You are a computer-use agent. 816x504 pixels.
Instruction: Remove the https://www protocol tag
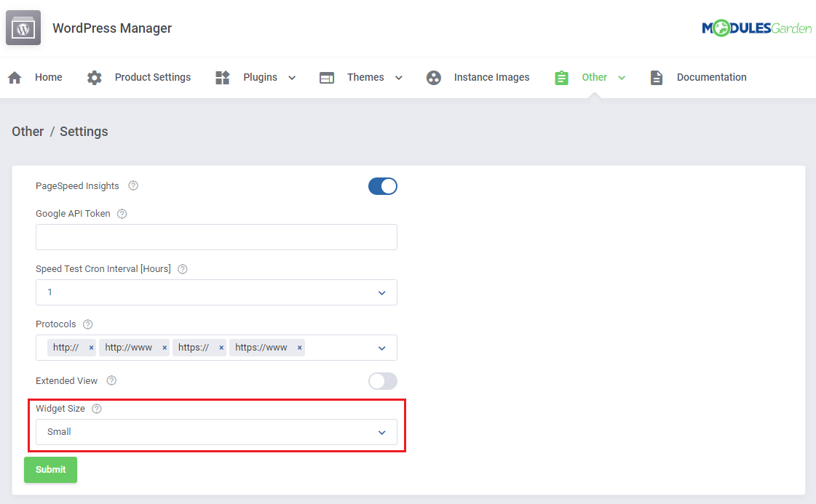click(x=299, y=348)
